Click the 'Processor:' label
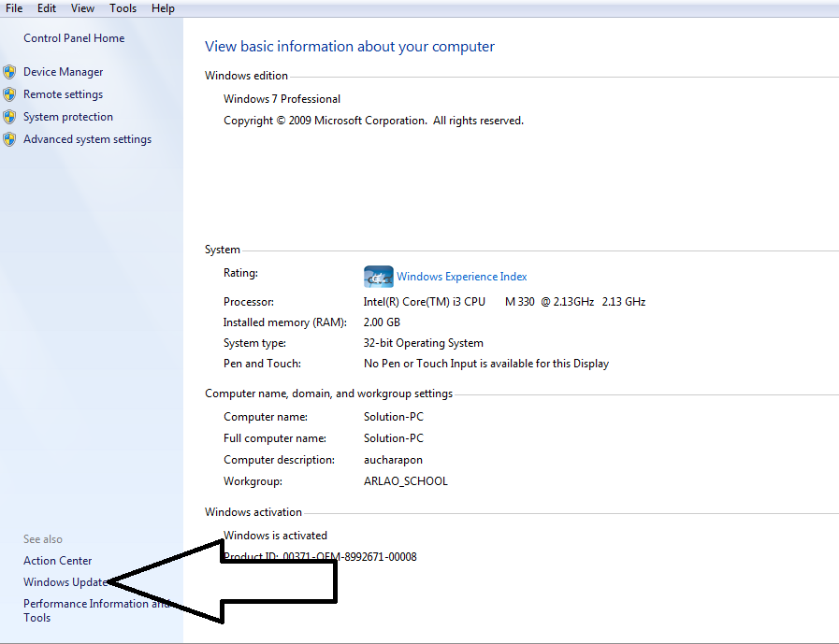Viewport: 839px width, 644px height. pyautogui.click(x=248, y=302)
